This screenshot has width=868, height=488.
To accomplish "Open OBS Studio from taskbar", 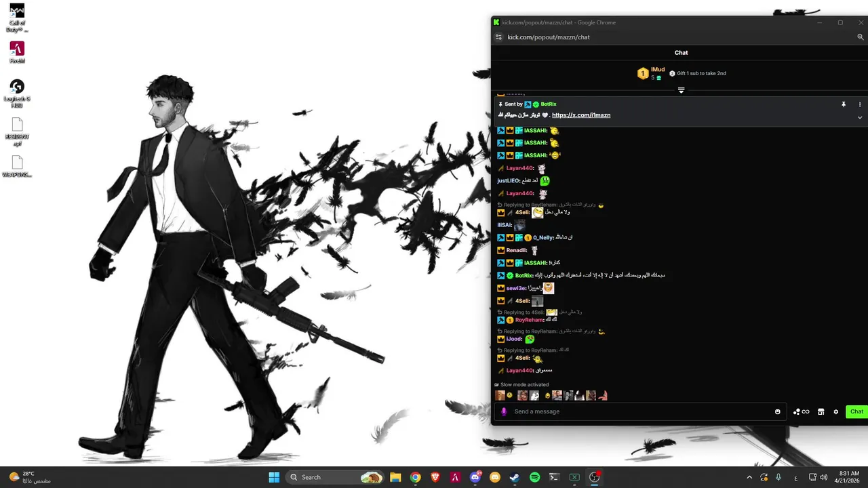I will pyautogui.click(x=594, y=477).
